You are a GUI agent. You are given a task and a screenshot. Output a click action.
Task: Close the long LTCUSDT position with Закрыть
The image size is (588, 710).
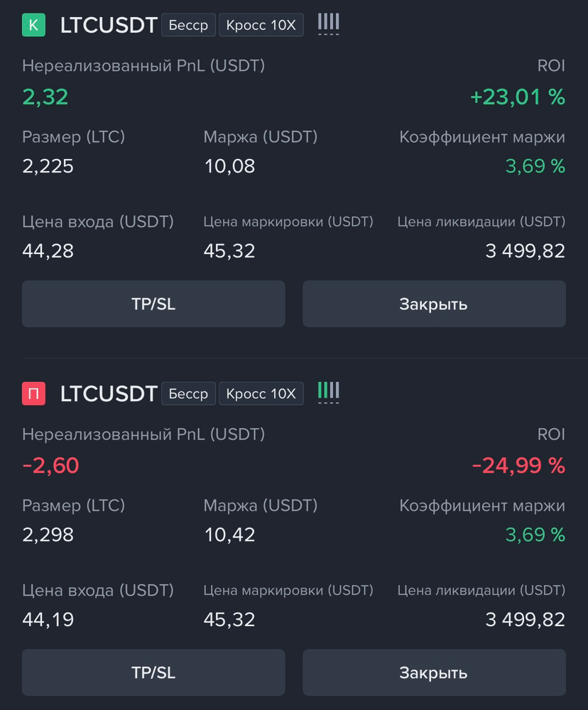pos(434,304)
